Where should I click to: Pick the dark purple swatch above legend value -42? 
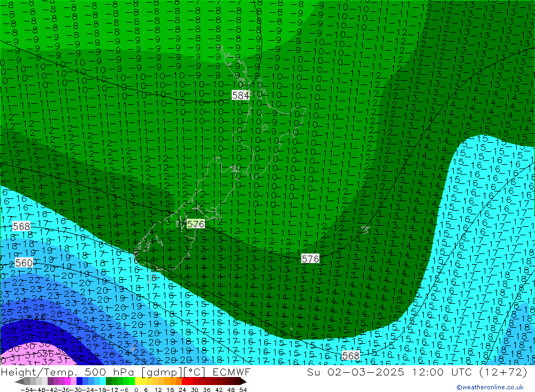click(50, 381)
